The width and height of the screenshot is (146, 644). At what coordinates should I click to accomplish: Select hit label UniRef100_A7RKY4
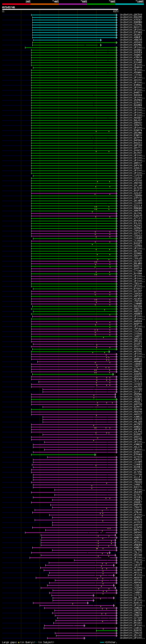(x=131, y=58)
